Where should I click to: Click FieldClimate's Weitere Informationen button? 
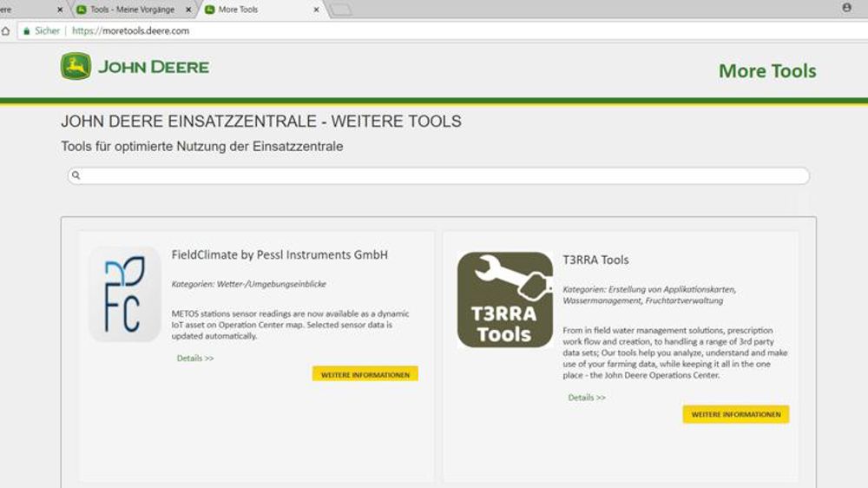[x=365, y=374]
